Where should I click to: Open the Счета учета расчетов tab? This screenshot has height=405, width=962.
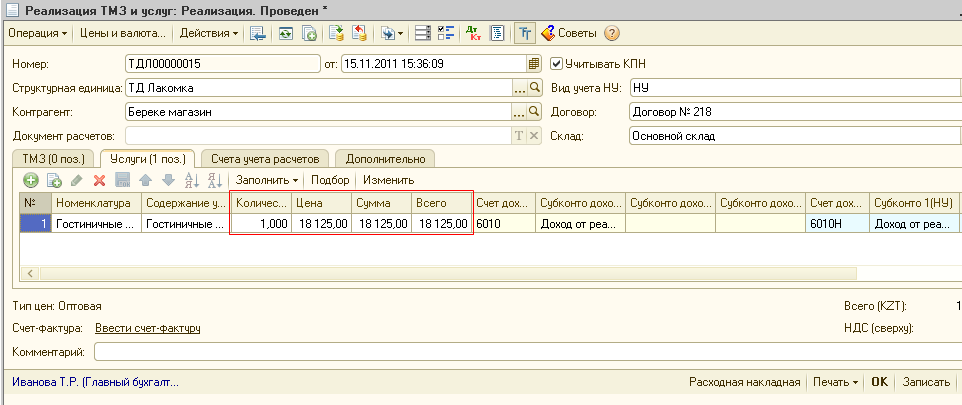click(x=266, y=159)
